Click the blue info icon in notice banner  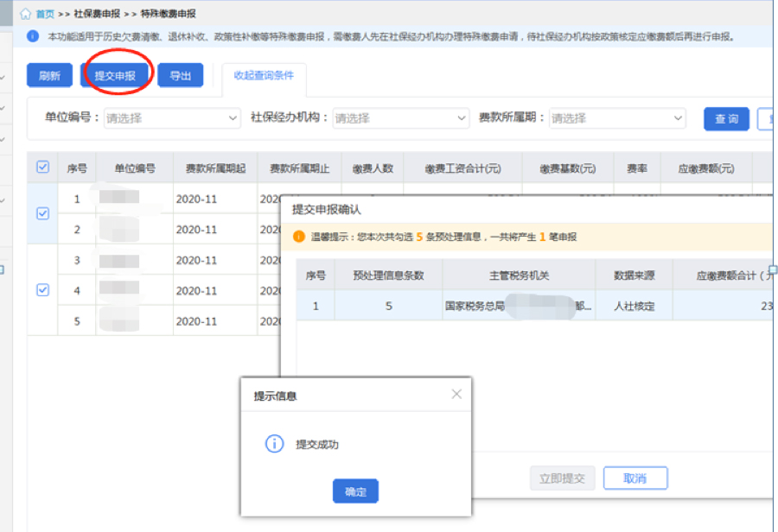(33, 36)
